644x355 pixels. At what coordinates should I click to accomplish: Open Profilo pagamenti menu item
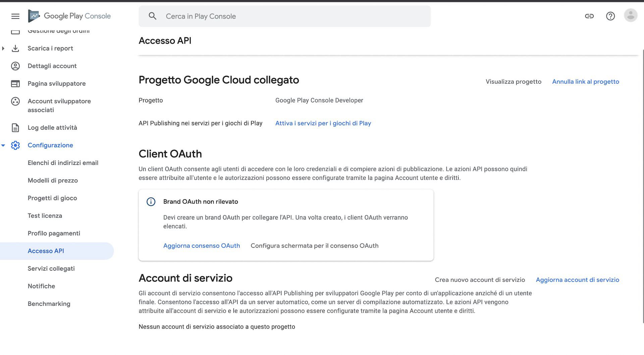click(54, 233)
